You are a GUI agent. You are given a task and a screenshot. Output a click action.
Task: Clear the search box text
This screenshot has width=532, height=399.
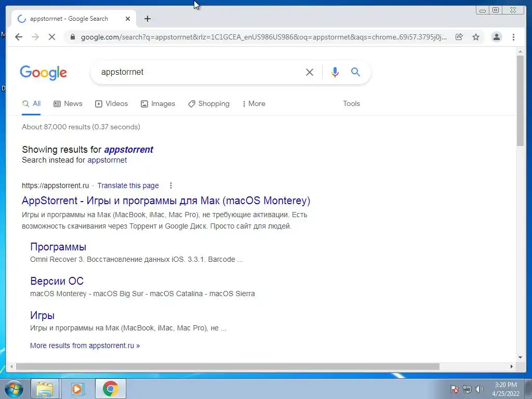[x=310, y=72]
